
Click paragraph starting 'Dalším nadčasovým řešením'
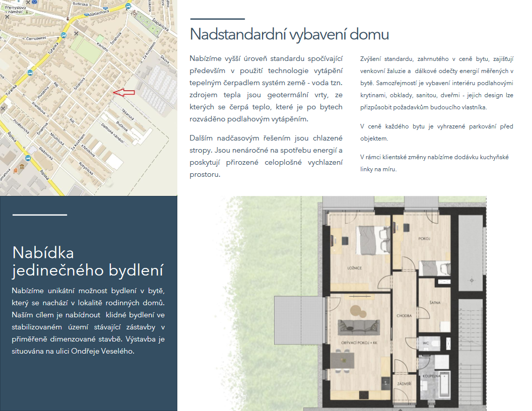click(x=266, y=156)
